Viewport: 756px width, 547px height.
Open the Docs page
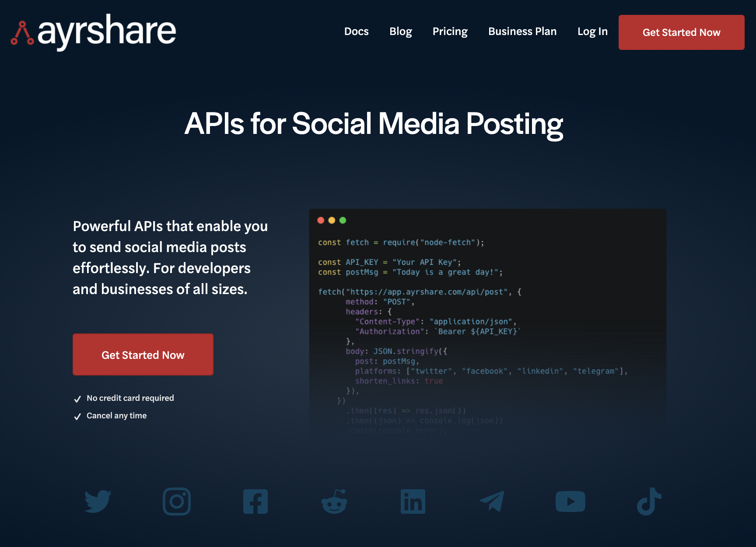coord(357,32)
